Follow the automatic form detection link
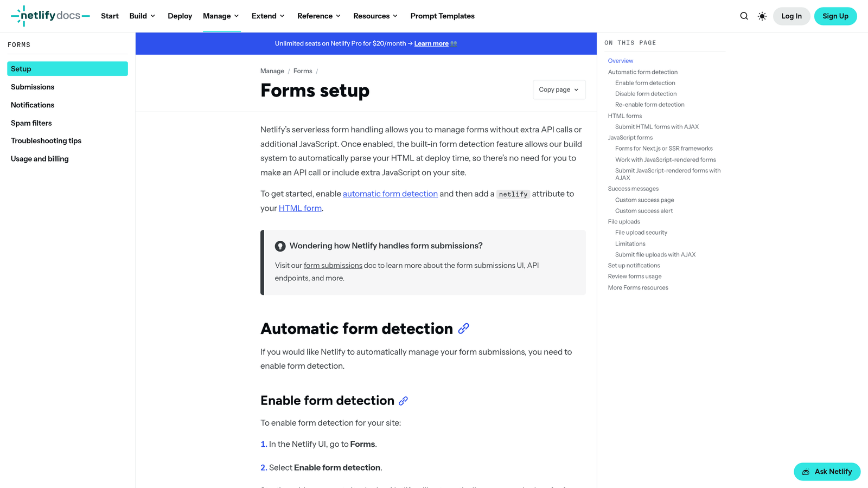Image resolution: width=868 pixels, height=488 pixels. [x=390, y=194]
